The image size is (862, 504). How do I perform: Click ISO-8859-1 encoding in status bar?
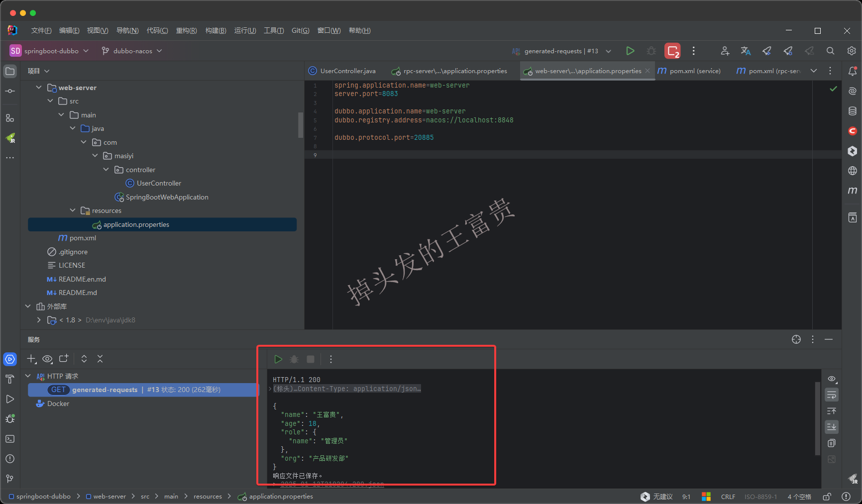[x=760, y=497]
